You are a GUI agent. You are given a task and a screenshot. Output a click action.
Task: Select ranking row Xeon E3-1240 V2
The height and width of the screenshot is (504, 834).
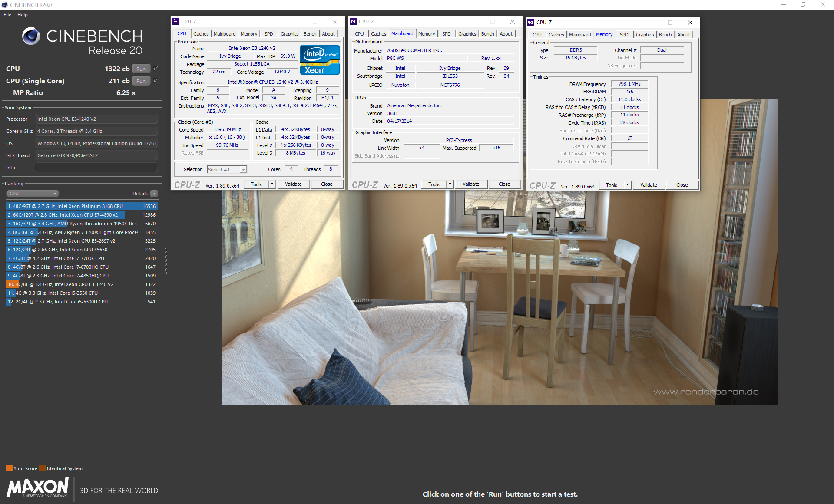click(x=82, y=284)
